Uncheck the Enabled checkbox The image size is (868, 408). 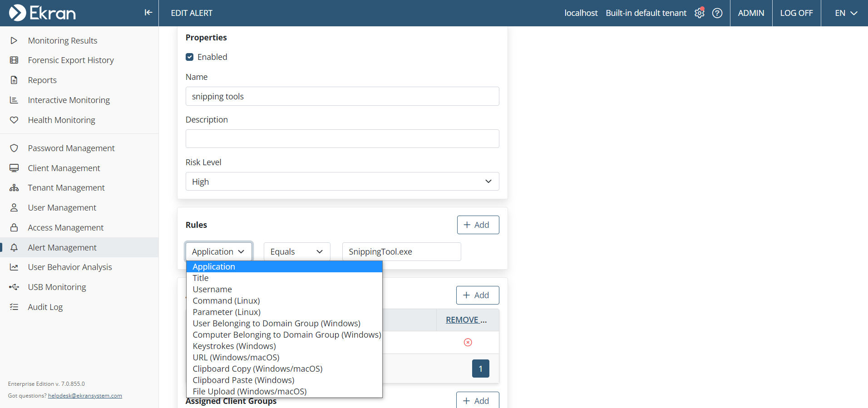click(190, 57)
